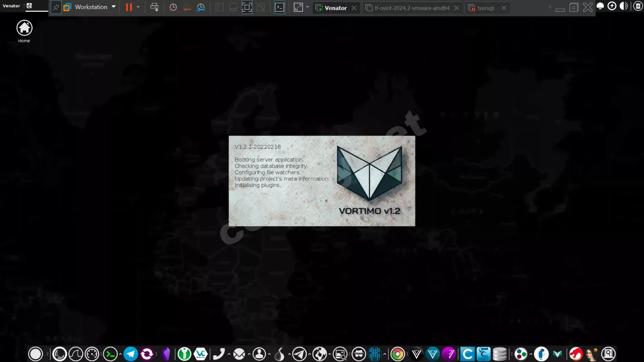Close the tl-osint-2024.2-vmware-amd64 tab
644x362 pixels.
pos(456,8)
